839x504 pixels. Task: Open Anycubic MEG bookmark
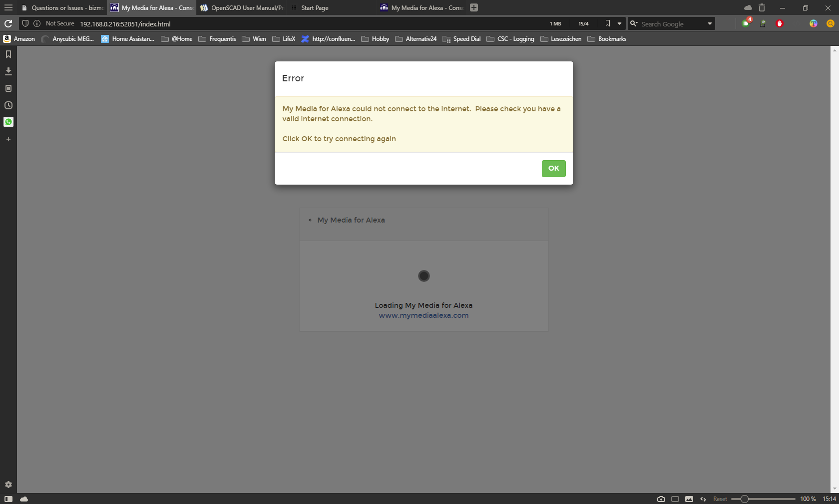[68, 39]
